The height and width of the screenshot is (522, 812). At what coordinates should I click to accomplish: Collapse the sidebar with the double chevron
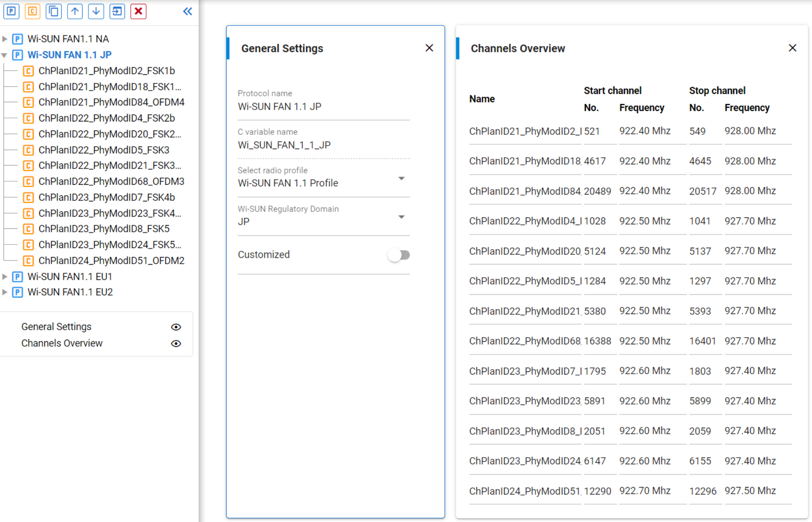(188, 11)
